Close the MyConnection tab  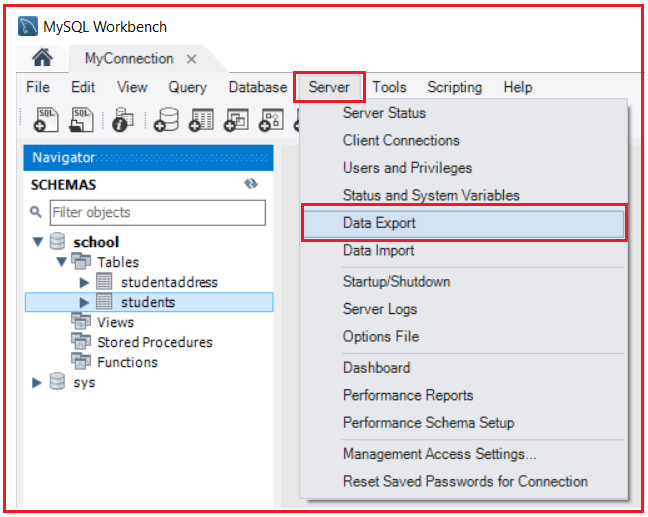coord(191,59)
